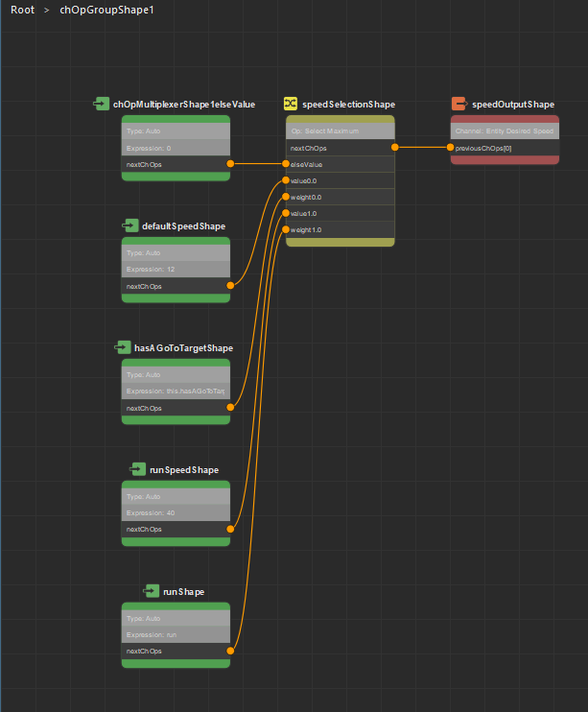588x712 pixels.
Task: Select the green header bar of hasAGoToTargetShape node
Action: tap(176, 363)
